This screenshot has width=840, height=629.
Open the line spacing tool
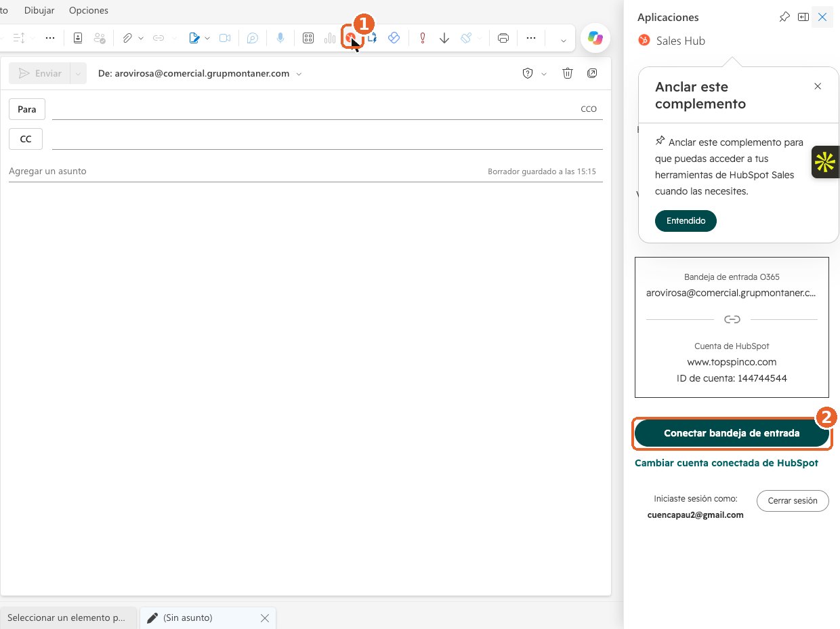(19, 38)
